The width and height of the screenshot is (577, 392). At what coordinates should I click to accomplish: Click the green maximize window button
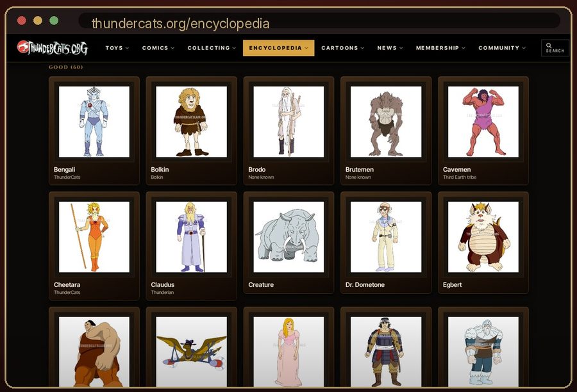(x=54, y=20)
